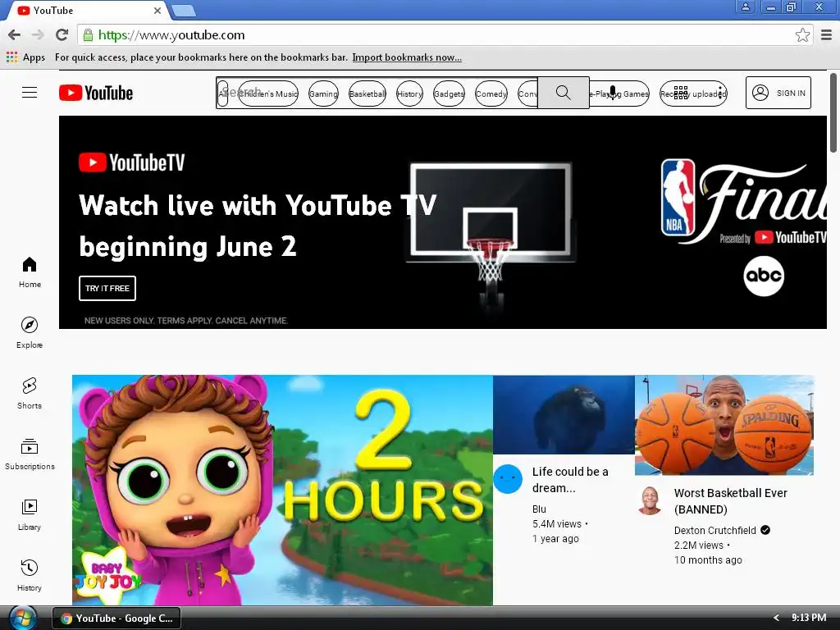Image resolution: width=840 pixels, height=630 pixels.
Task: Click the taskbar clock 9:13 PM
Action: 808,618
